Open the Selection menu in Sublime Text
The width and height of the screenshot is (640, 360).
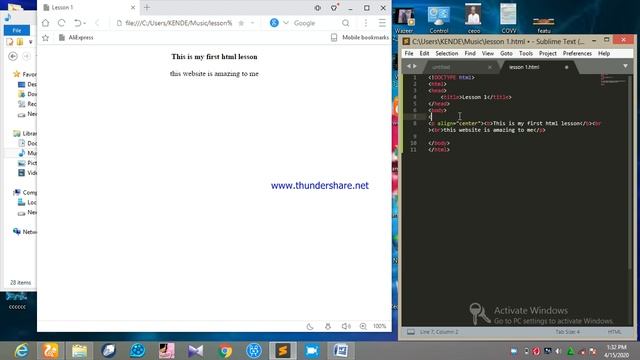[447, 53]
